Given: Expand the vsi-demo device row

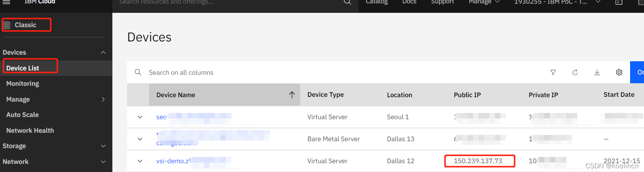Looking at the screenshot, I should tap(140, 161).
